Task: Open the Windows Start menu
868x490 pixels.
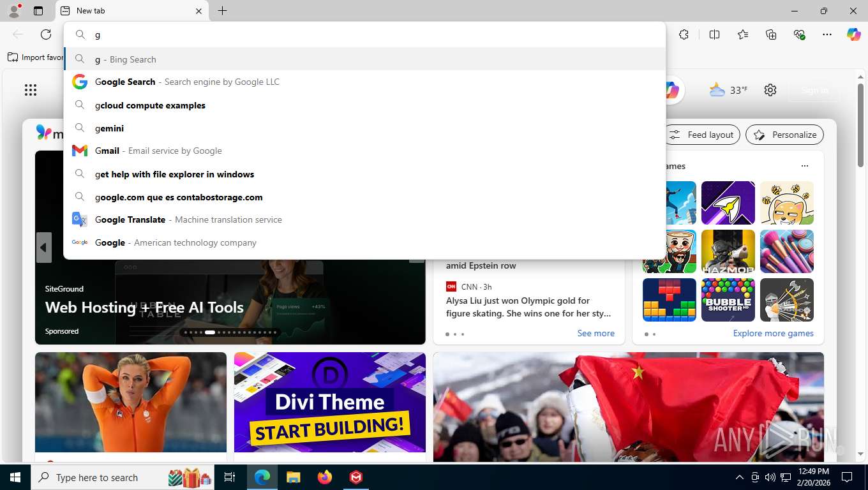Action: (x=15, y=477)
